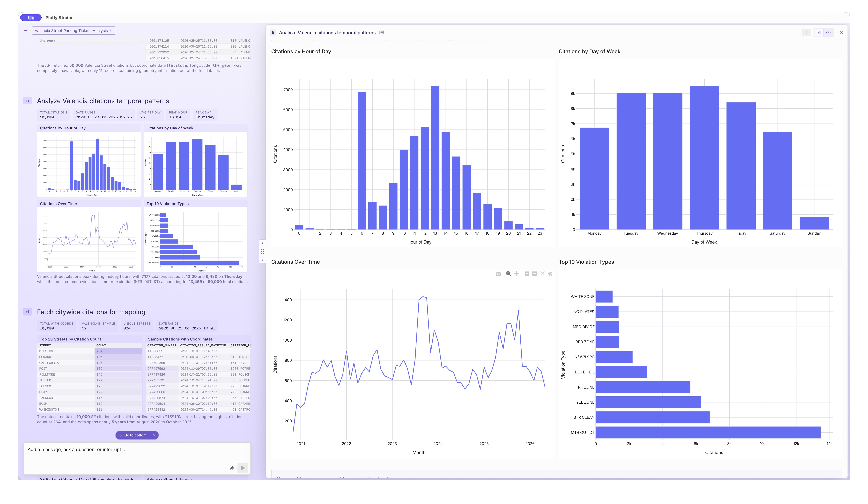The width and height of the screenshot is (868, 504).
Task: Click the 'Top 10 Violation Types' title in the right panel
Action: click(586, 262)
